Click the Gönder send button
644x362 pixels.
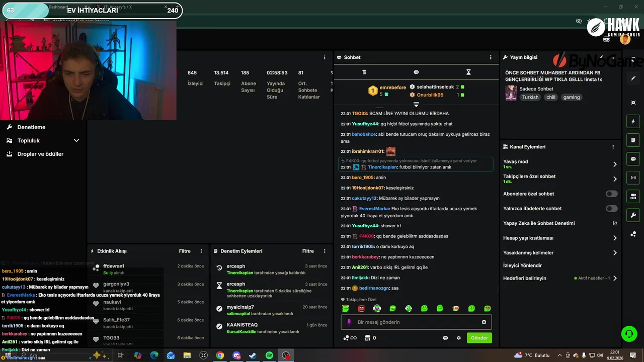(479, 338)
